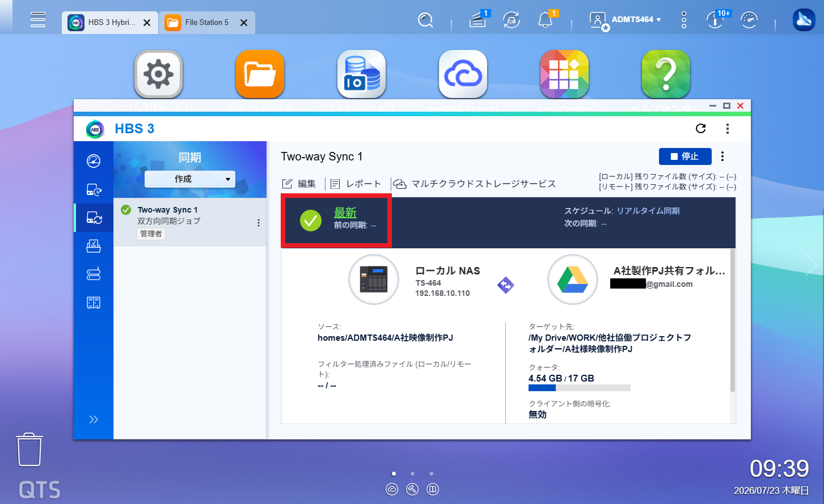The height and width of the screenshot is (504, 824).
Task: Open the QTS search magnifier icon
Action: (425, 20)
